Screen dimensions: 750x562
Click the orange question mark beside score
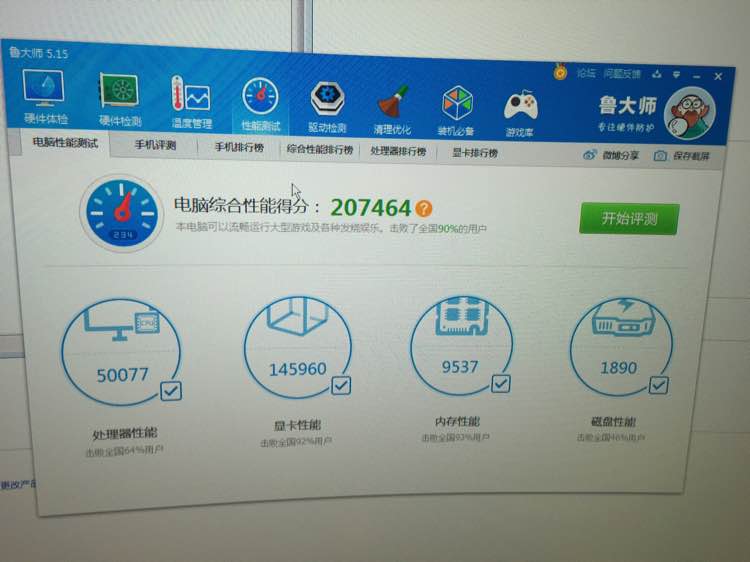click(424, 208)
